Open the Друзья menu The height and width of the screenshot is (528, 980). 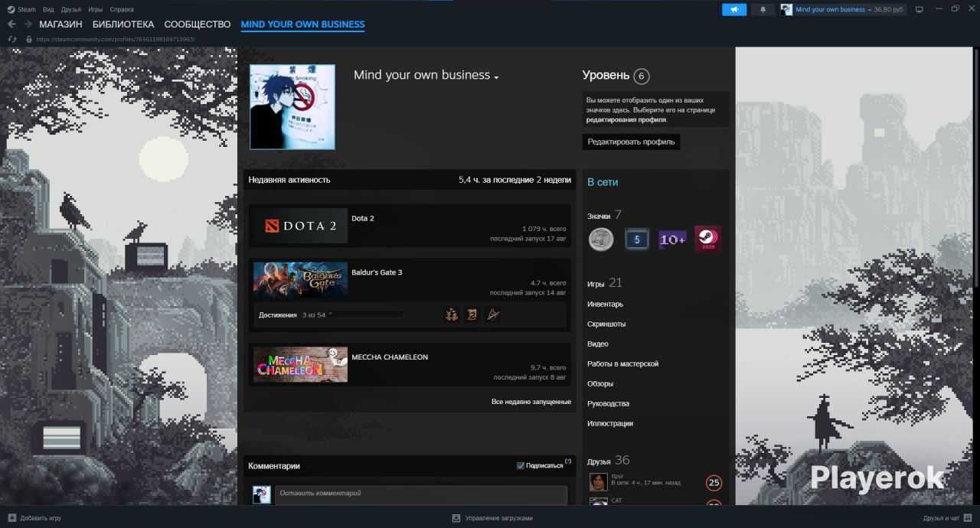pyautogui.click(x=71, y=9)
